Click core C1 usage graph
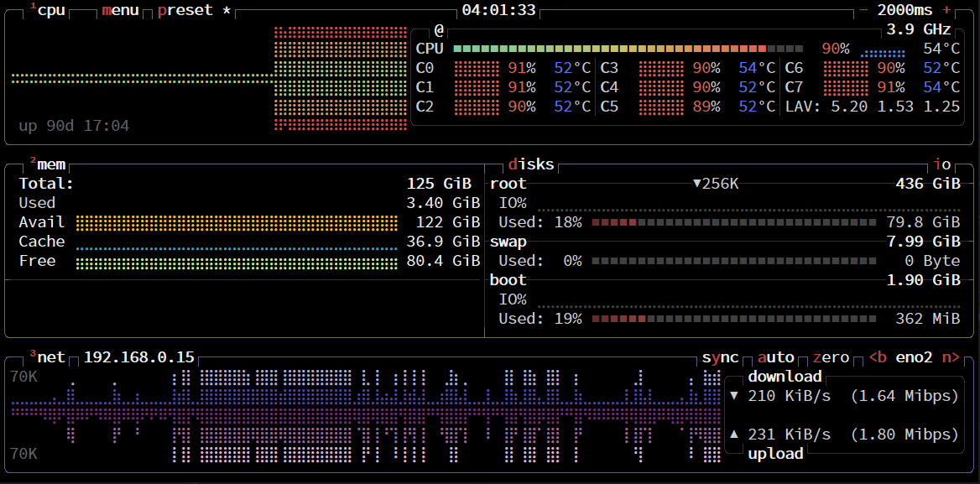 click(476, 87)
